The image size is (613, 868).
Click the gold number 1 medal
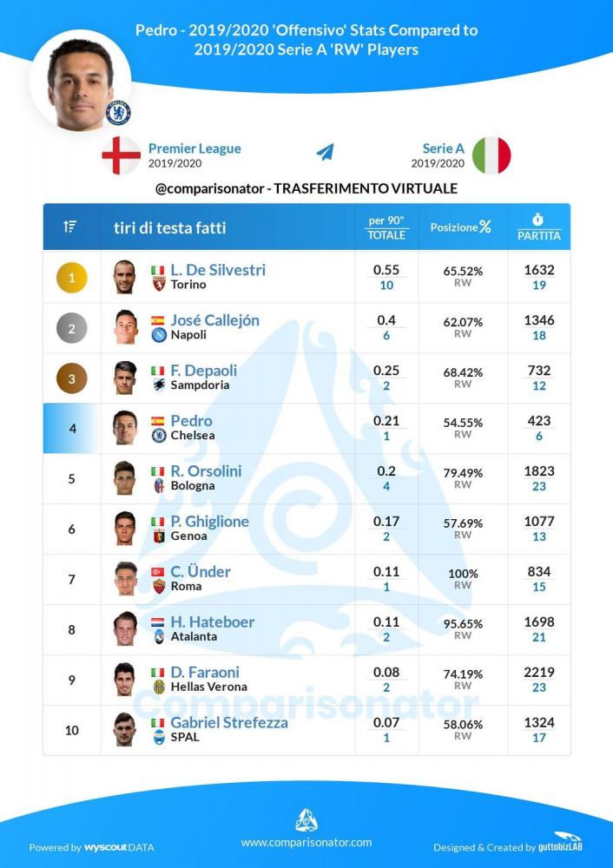[71, 278]
